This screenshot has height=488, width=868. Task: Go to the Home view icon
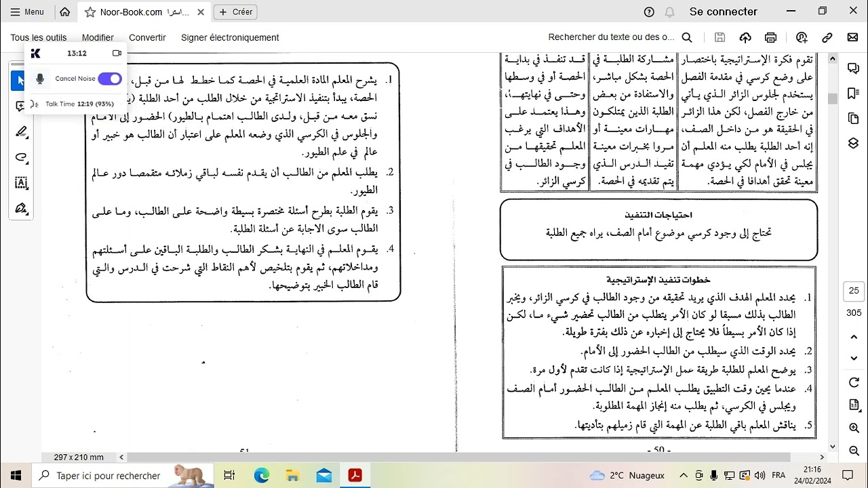65,12
